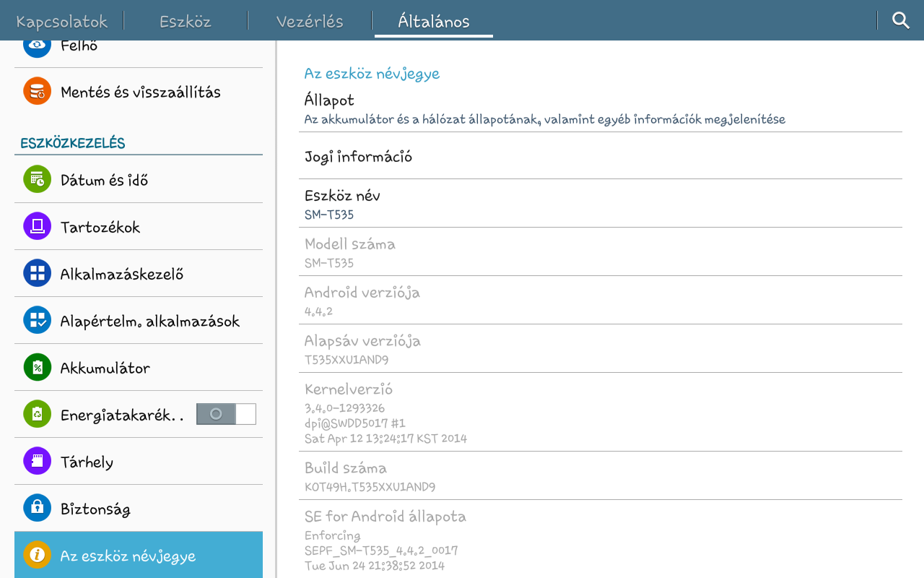Open the Felhő cloud settings item
Screen dimensions: 924x578
point(139,48)
